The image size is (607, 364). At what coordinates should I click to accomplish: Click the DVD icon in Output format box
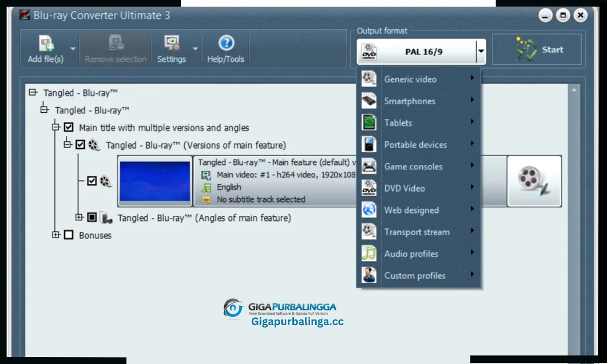point(370,52)
